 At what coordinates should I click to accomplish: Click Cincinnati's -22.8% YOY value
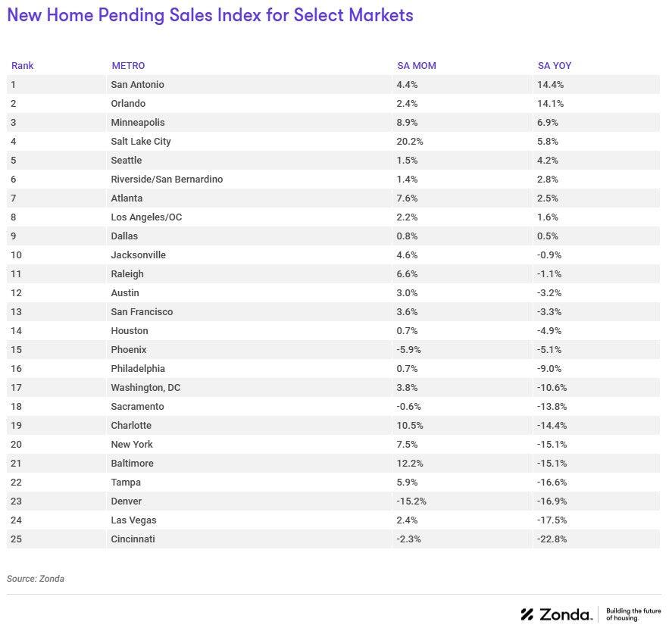pyautogui.click(x=553, y=539)
